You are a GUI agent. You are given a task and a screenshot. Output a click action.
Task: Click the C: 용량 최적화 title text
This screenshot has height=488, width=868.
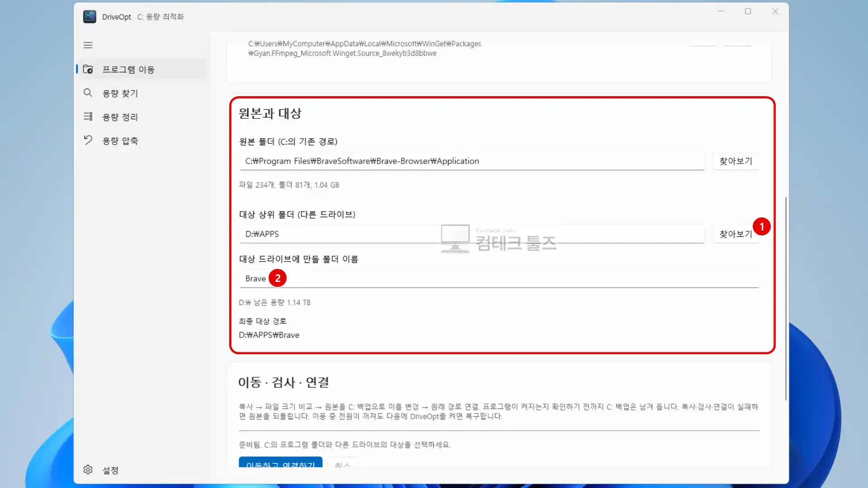click(x=160, y=17)
